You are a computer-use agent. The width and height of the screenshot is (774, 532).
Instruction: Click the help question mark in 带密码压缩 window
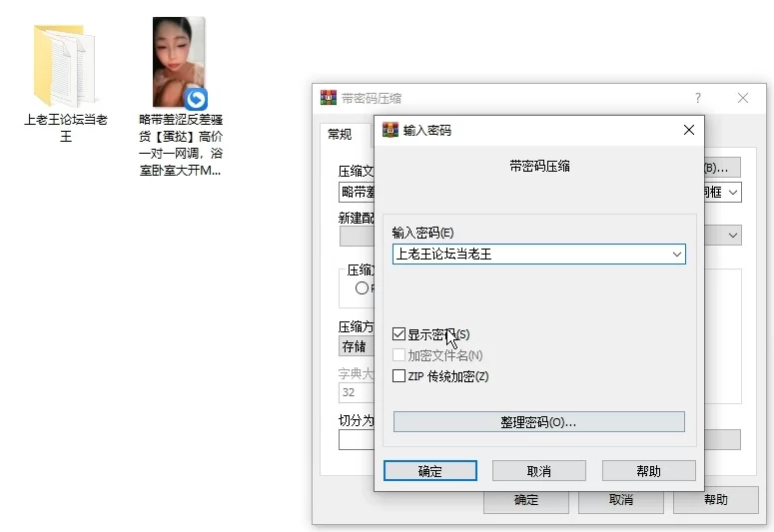[697, 98]
